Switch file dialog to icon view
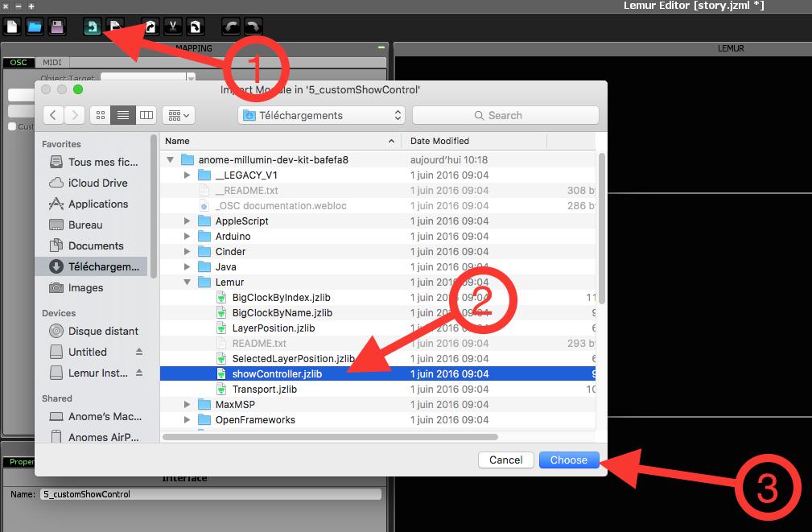Viewport: 812px width, 532px height. point(101,115)
